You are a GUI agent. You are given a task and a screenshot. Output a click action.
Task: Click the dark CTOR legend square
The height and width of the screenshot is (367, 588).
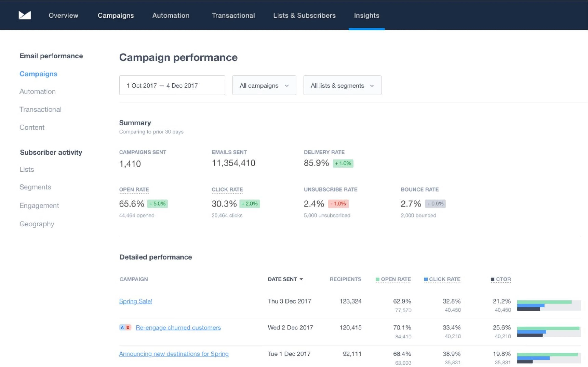click(x=492, y=279)
